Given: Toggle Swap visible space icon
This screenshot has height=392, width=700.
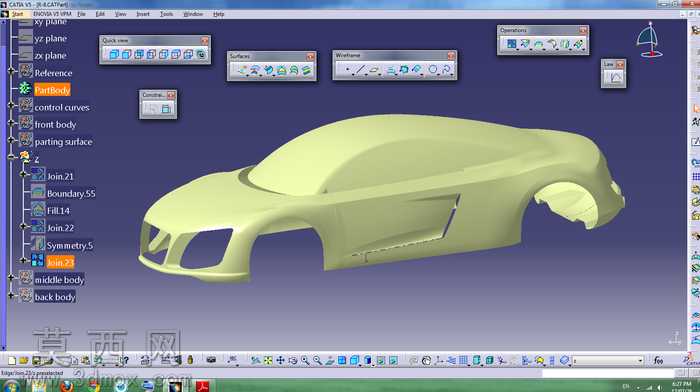Looking at the screenshot, I should [393, 360].
